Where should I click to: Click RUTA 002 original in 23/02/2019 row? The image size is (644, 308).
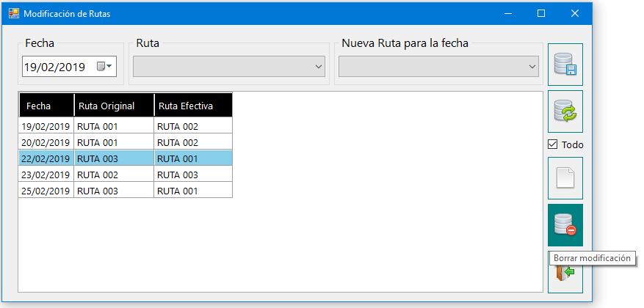pyautogui.click(x=114, y=175)
